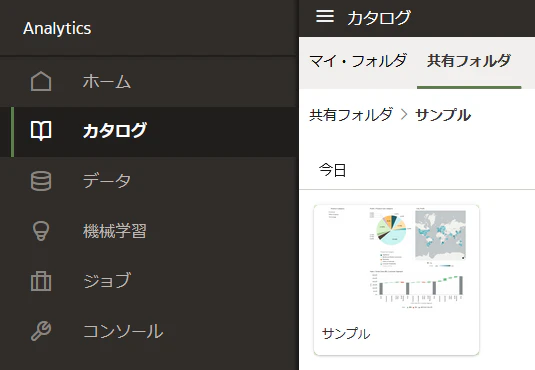535x370 pixels.
Task: Click the 今日 section header
Action: [332, 170]
